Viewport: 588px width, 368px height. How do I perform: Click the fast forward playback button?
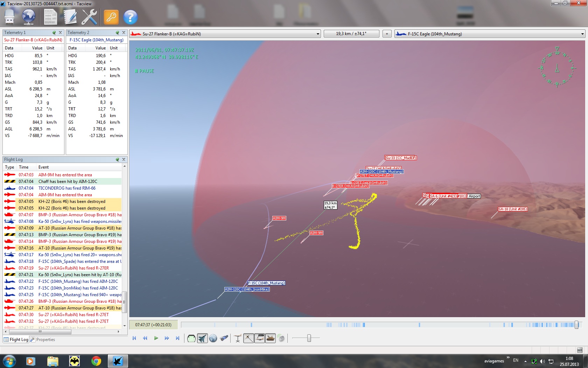(x=167, y=338)
